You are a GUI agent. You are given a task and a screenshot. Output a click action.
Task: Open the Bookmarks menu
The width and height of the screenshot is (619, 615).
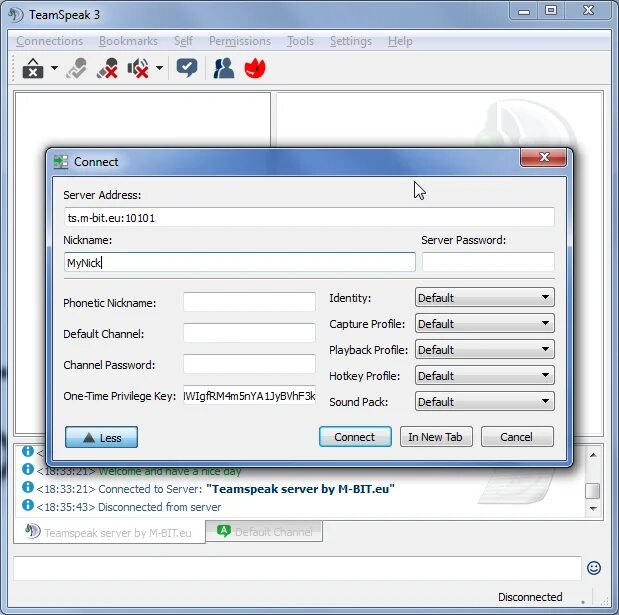point(128,41)
